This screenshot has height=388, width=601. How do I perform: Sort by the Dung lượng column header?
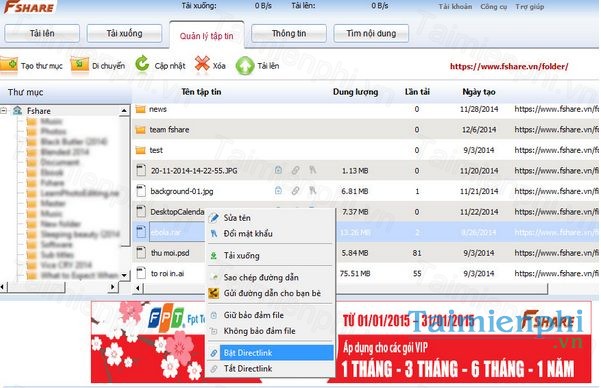[x=355, y=92]
